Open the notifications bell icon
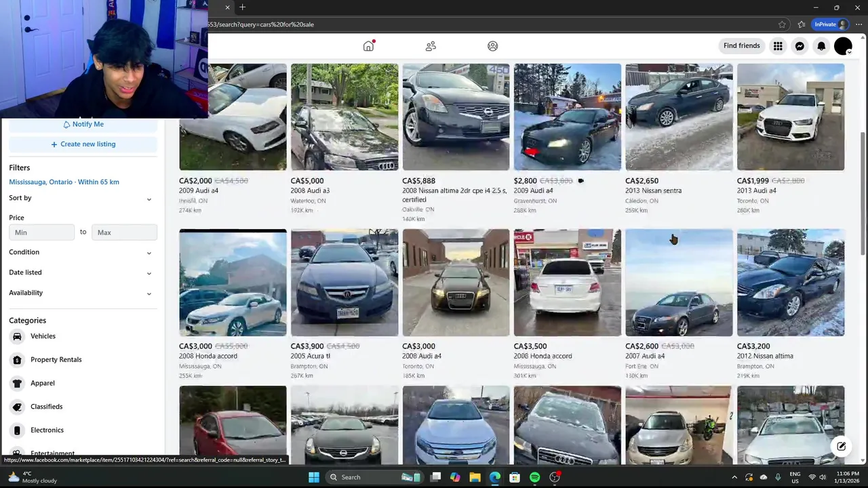The width and height of the screenshot is (868, 488). pyautogui.click(x=821, y=46)
